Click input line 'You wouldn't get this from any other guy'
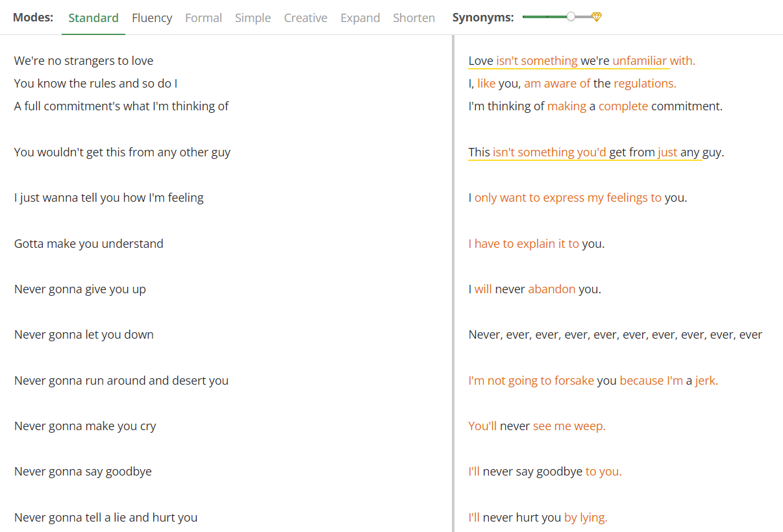This screenshot has width=783, height=532. pyautogui.click(x=123, y=152)
